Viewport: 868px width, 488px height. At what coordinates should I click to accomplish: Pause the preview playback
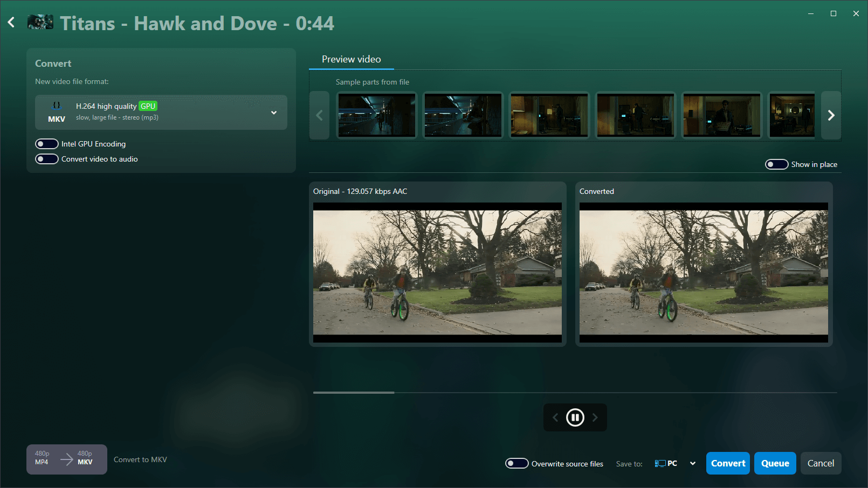[575, 417]
